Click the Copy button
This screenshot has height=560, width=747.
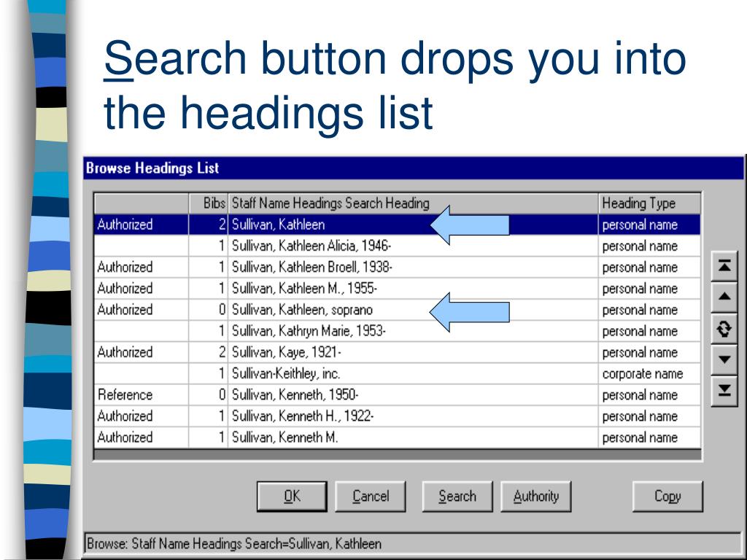pyautogui.click(x=667, y=496)
